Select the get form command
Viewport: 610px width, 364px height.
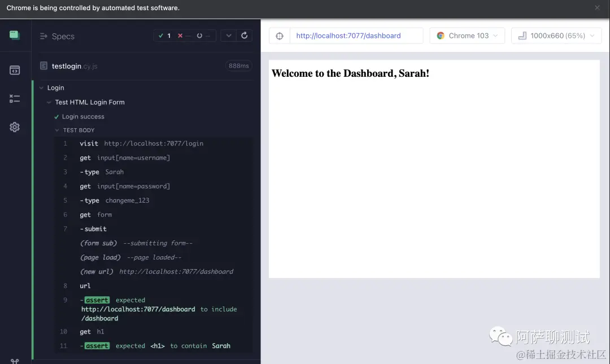[154, 214]
